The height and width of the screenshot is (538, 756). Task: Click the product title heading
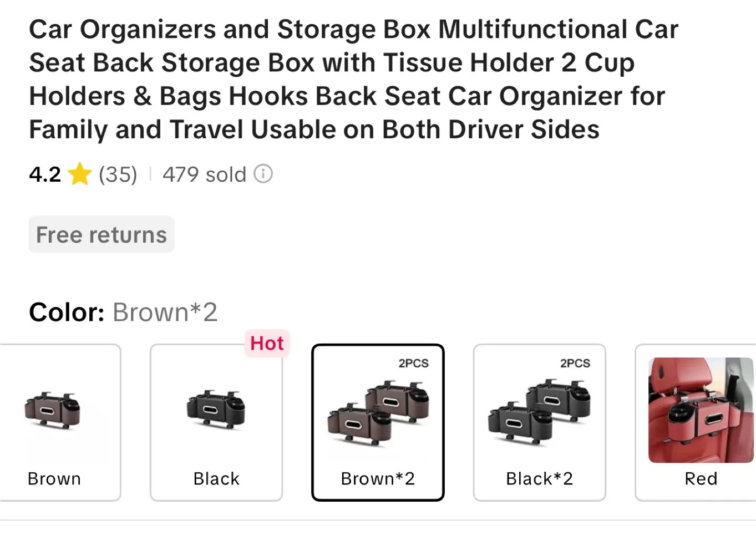[x=353, y=79]
